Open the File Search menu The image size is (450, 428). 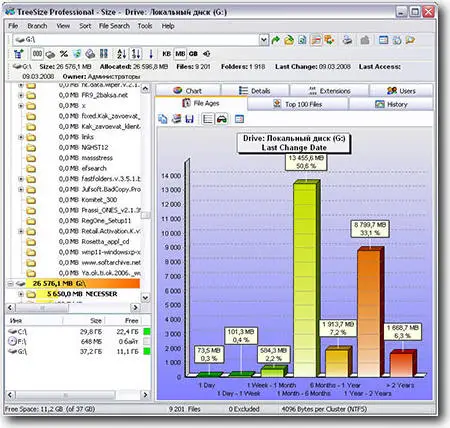pos(114,26)
